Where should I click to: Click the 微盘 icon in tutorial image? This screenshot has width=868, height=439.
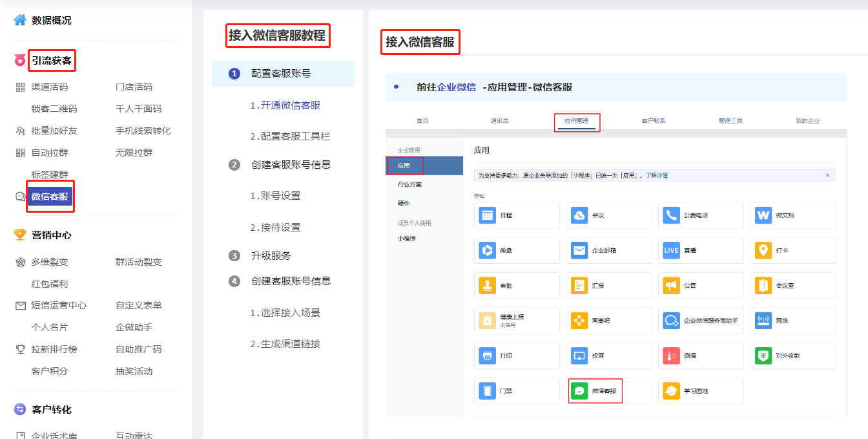point(487,250)
